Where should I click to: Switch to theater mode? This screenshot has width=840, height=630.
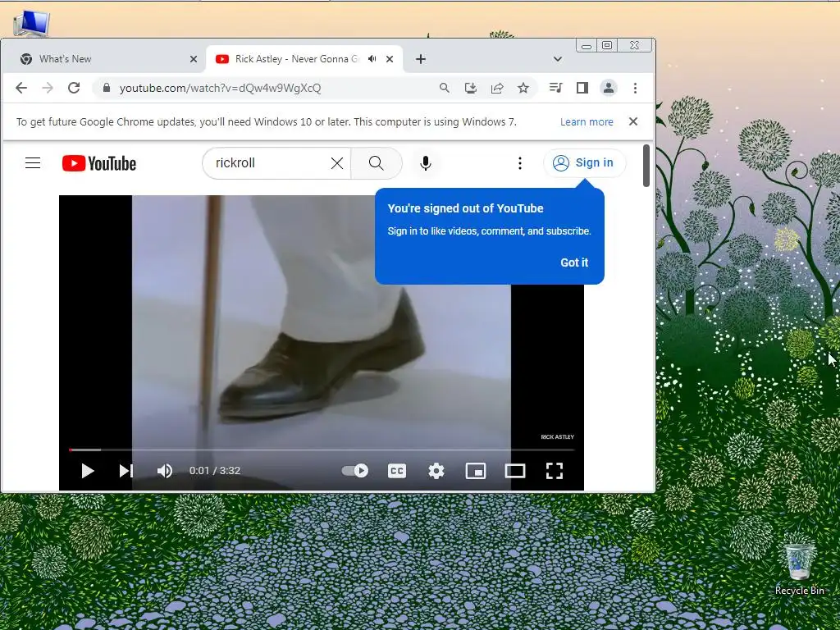(x=515, y=471)
